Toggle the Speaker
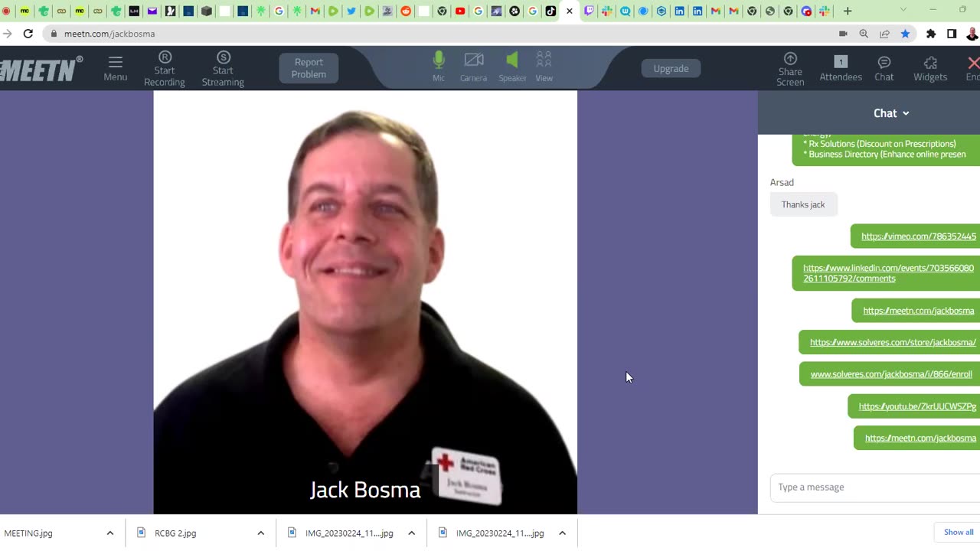The width and height of the screenshot is (980, 551). pos(512,67)
